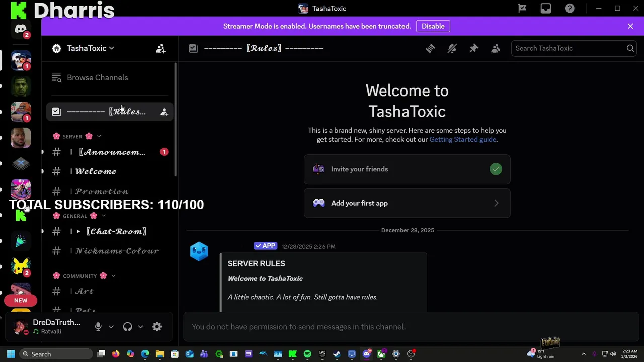The width and height of the screenshot is (644, 362).
Task: Open Steam from the taskbar
Action: coord(337,354)
